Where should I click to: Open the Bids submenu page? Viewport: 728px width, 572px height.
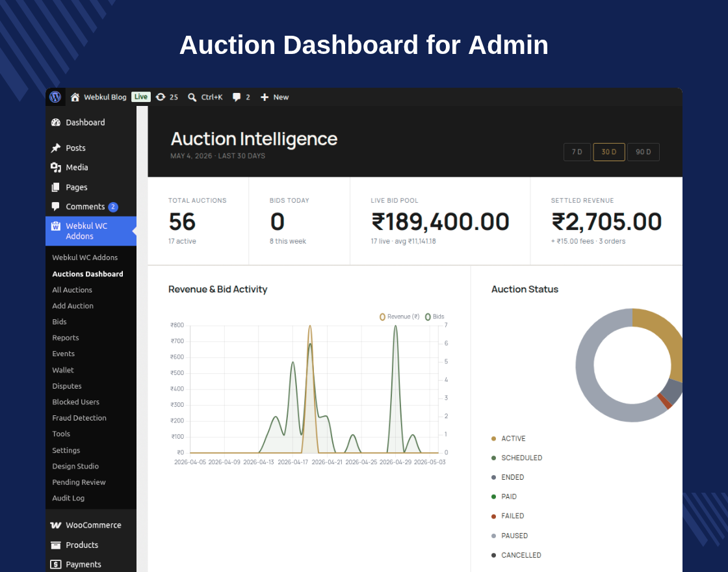point(59,321)
